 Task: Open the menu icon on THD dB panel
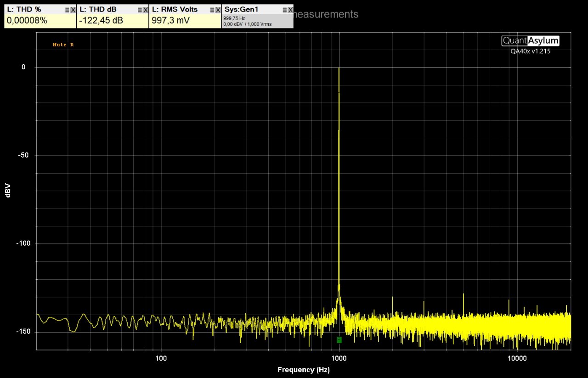140,10
